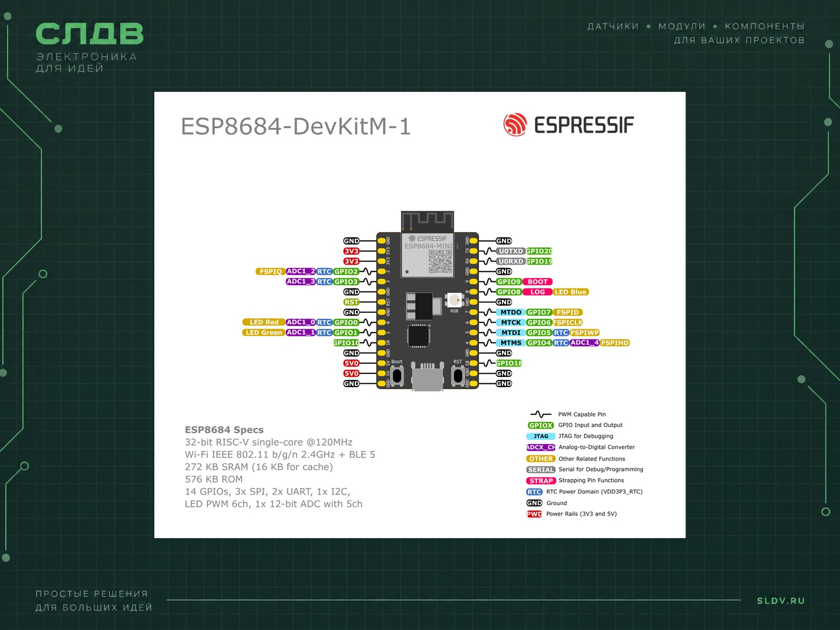Click the SERIAL legend badge
This screenshot has width=840, height=630.
541,469
